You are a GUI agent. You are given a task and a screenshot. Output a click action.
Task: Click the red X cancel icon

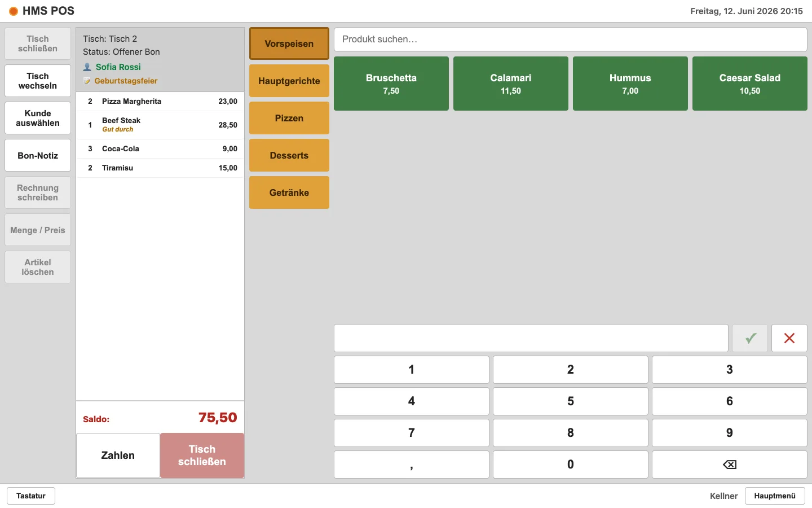[789, 338]
